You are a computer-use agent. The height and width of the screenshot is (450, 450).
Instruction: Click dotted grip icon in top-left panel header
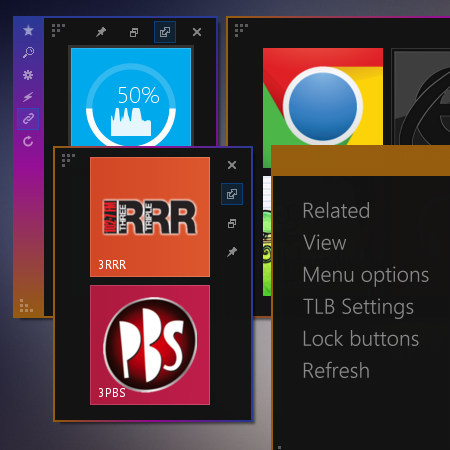click(58, 30)
